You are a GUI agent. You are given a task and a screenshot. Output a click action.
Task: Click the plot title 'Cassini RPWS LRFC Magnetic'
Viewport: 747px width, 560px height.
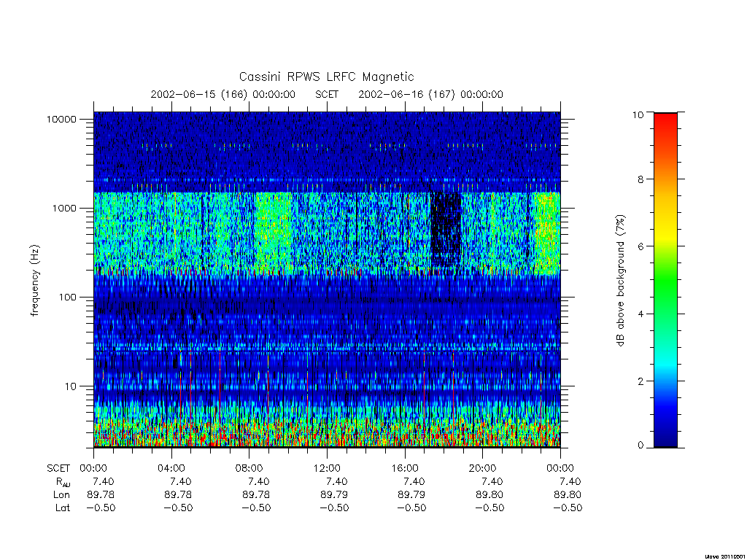pos(326,77)
